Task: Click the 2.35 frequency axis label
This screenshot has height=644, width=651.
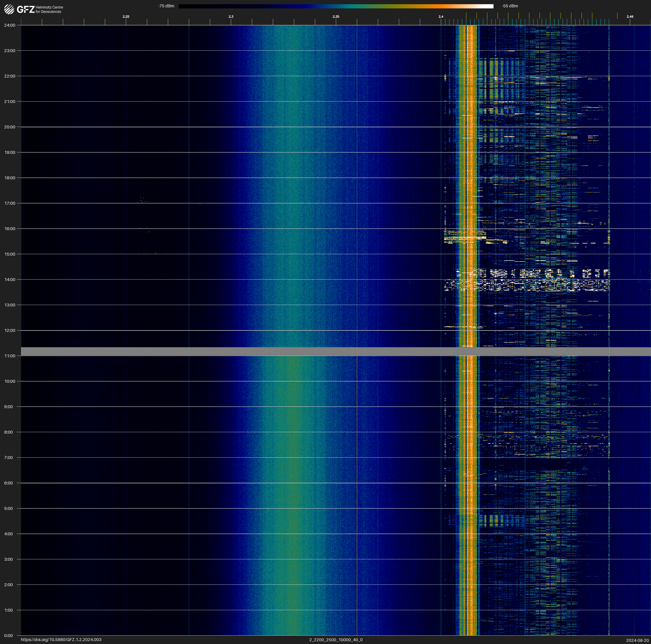Action: [336, 17]
